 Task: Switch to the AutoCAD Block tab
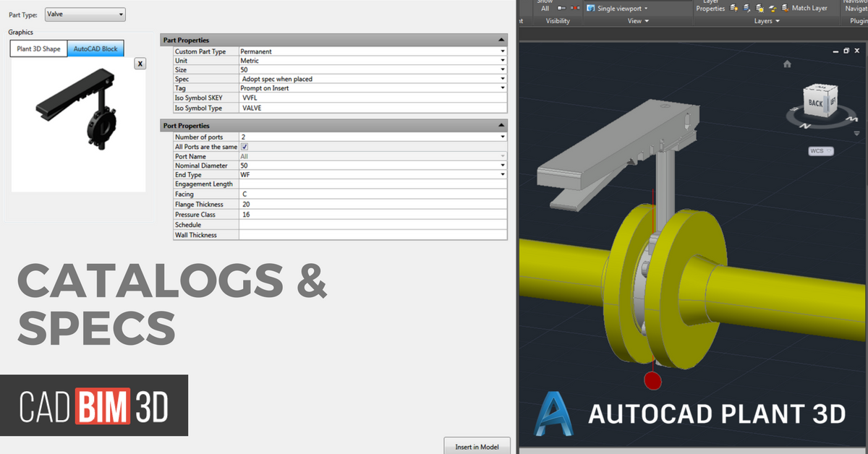coord(96,48)
